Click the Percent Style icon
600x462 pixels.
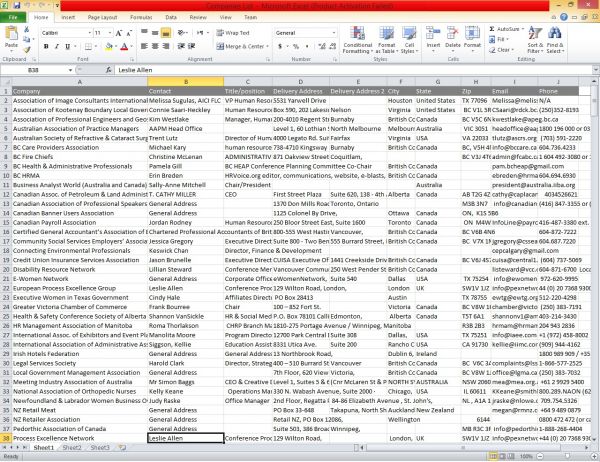pos(296,46)
